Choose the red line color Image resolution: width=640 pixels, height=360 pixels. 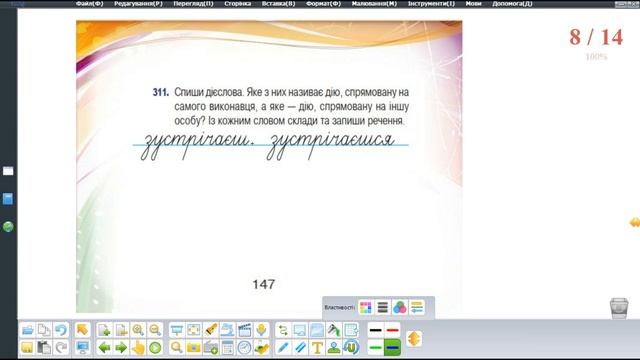coord(393,330)
